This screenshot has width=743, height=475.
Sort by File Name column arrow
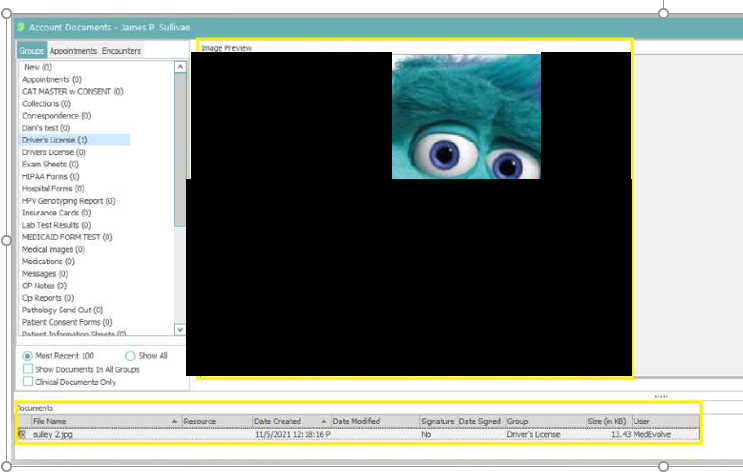tap(175, 422)
